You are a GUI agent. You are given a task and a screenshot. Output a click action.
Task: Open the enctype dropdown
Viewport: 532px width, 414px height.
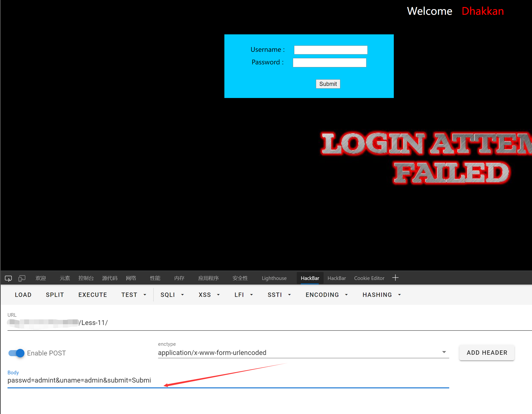point(303,352)
